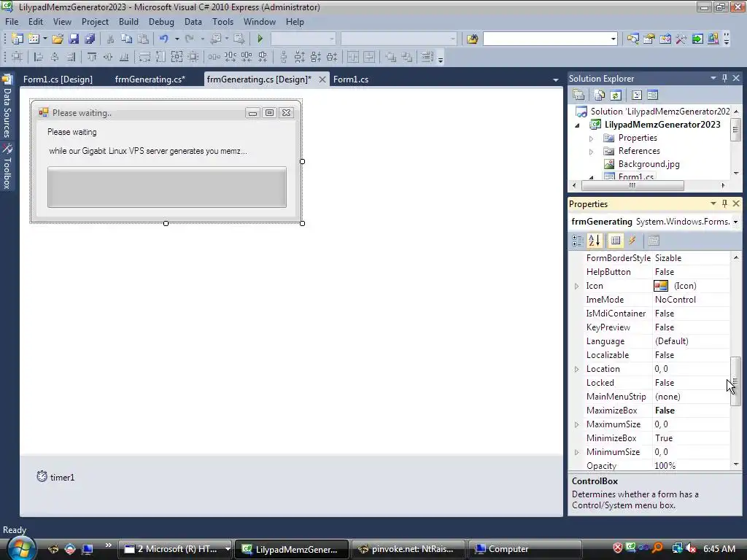Show the Events lightning bolt in Properties

pos(632,241)
